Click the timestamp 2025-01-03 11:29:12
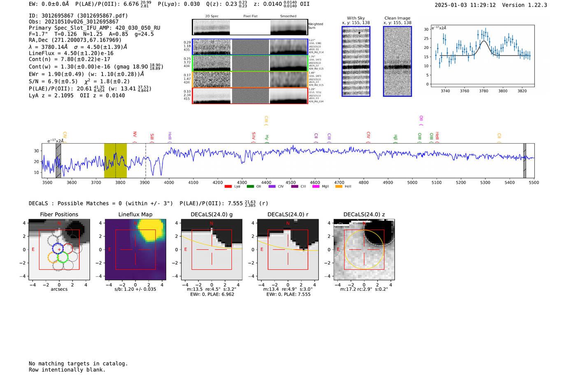The height and width of the screenshot is (392, 576). (x=465, y=5)
